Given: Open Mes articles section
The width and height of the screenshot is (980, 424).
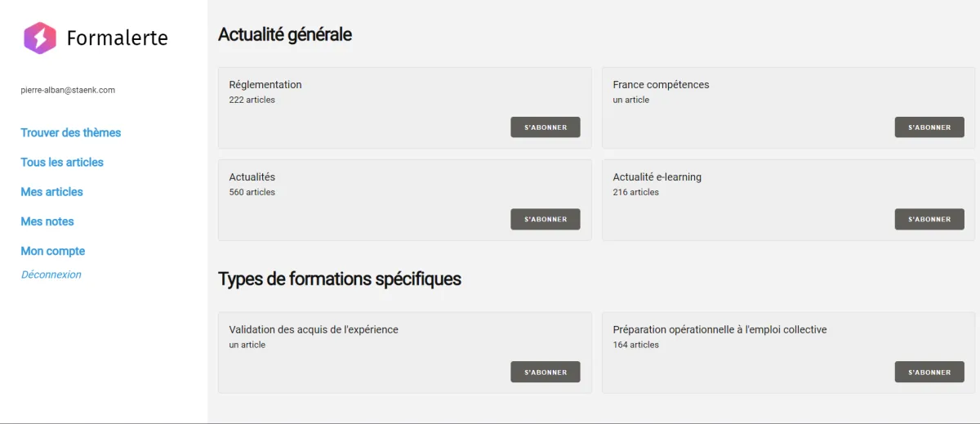Looking at the screenshot, I should tap(51, 192).
